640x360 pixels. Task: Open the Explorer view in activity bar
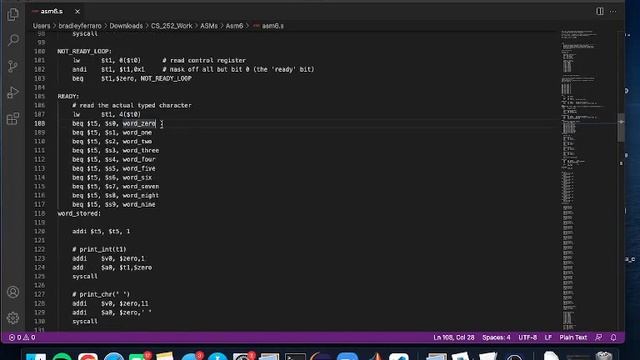coord(13,15)
